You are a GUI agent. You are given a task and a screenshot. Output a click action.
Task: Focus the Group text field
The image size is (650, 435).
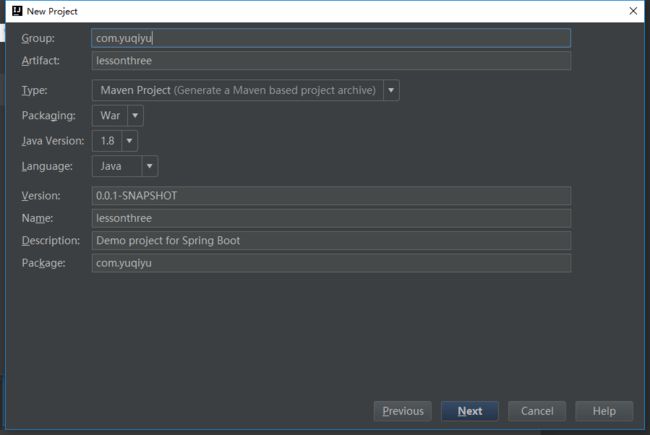[x=331, y=38]
